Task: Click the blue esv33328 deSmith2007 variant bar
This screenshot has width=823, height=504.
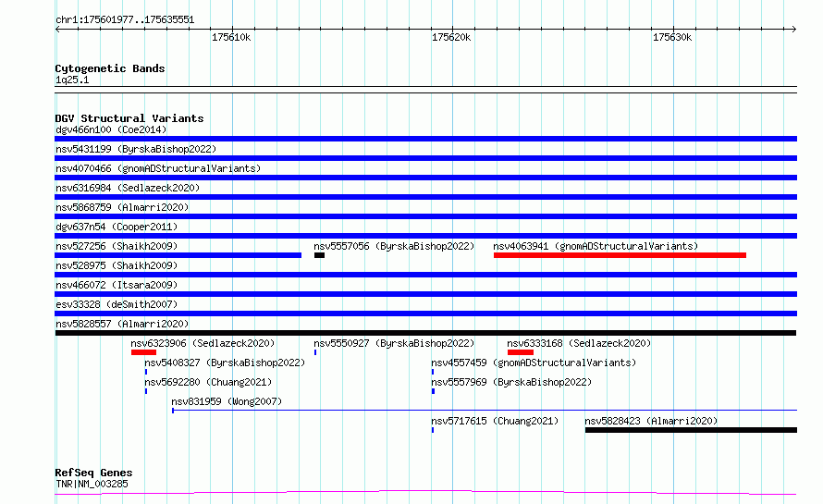Action: (x=425, y=313)
